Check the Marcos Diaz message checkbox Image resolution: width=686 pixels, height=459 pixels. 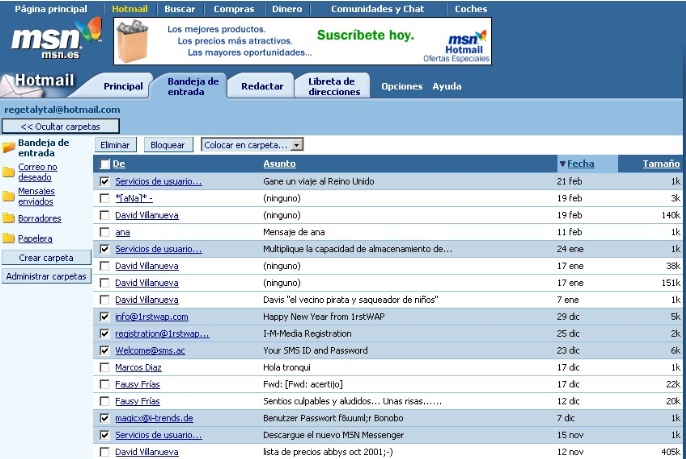click(105, 368)
